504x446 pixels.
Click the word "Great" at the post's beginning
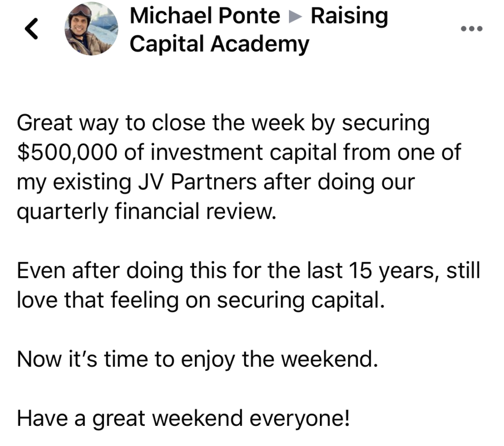point(45,122)
